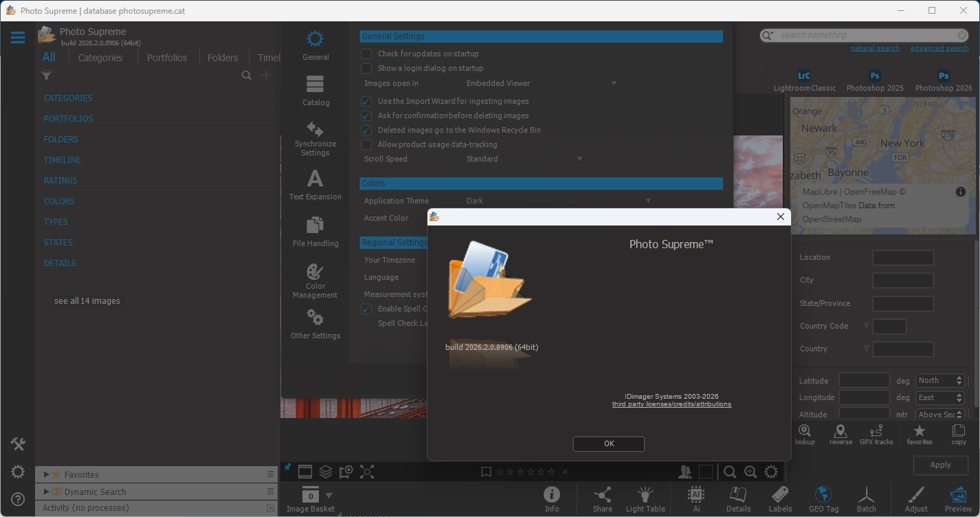
Task: Uncheck Deleted images go to Recycle Bin
Action: [x=367, y=130]
